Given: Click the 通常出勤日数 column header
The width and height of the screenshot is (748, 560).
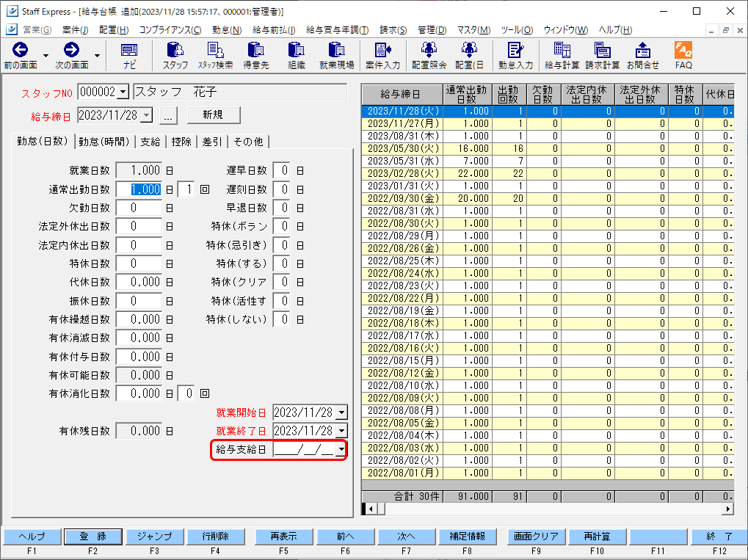Looking at the screenshot, I should point(467,95).
